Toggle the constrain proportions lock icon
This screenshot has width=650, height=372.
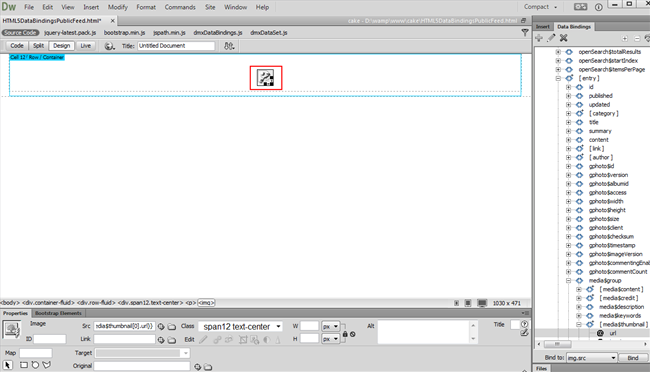(345, 334)
